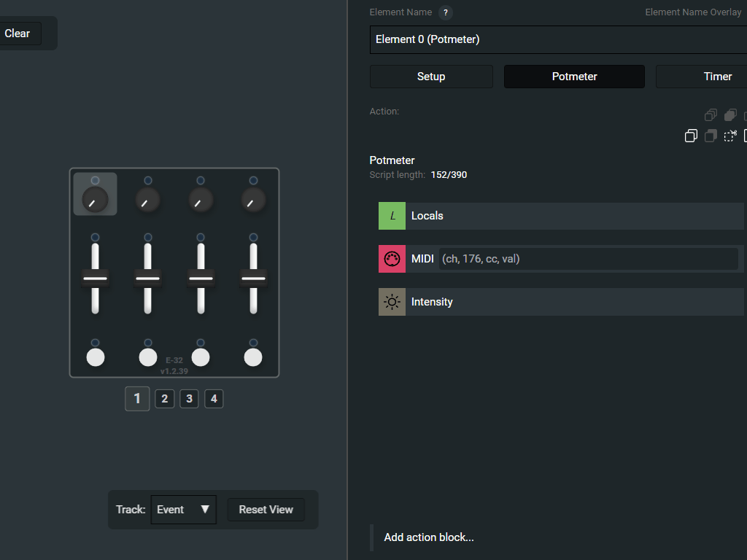Click the white copy action icon
This screenshot has height=560, width=747.
[x=691, y=136]
